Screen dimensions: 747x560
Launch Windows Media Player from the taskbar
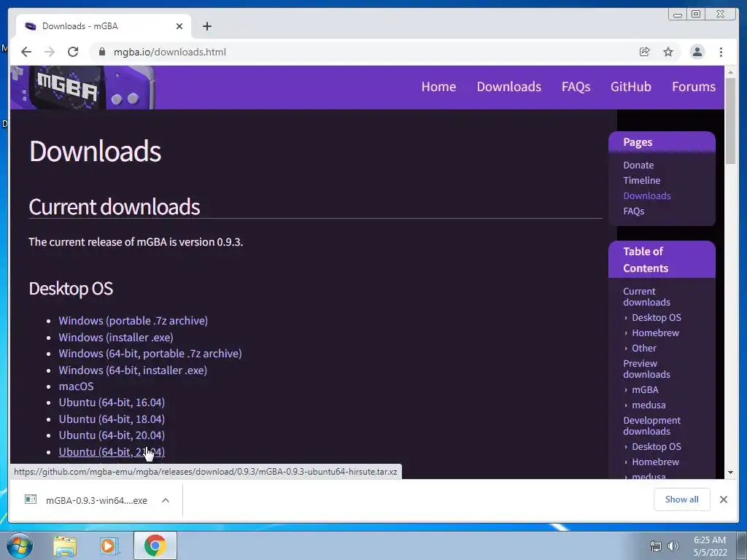click(109, 546)
